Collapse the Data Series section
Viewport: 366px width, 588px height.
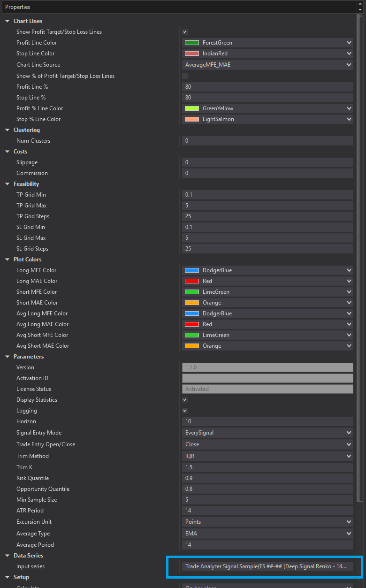8,556
